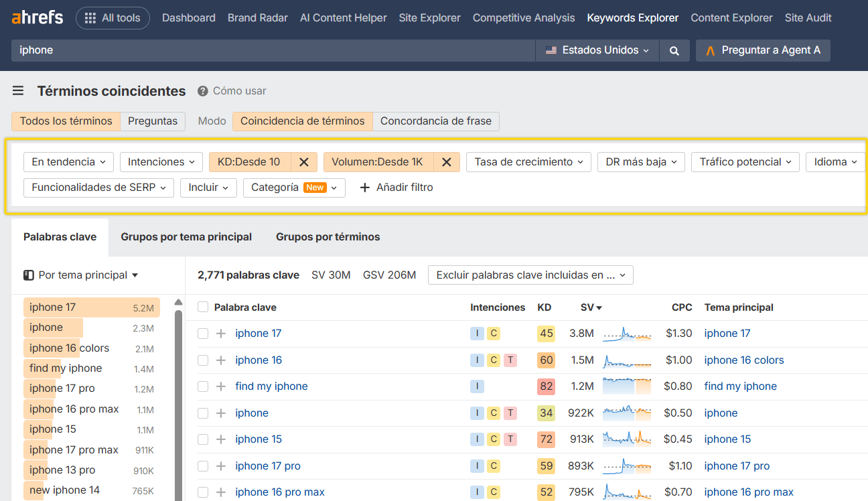Click the KD 82 badge for find my iphone
The height and width of the screenshot is (501, 868).
click(x=547, y=386)
